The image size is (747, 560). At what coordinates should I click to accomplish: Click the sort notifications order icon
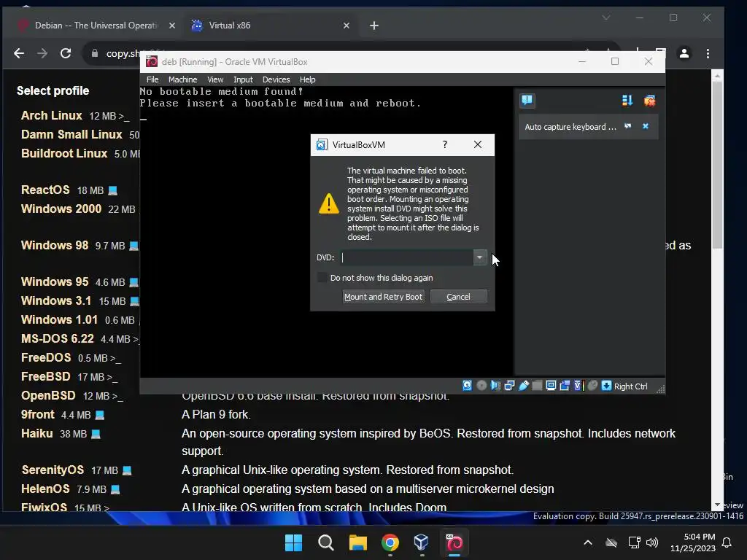[x=627, y=101]
